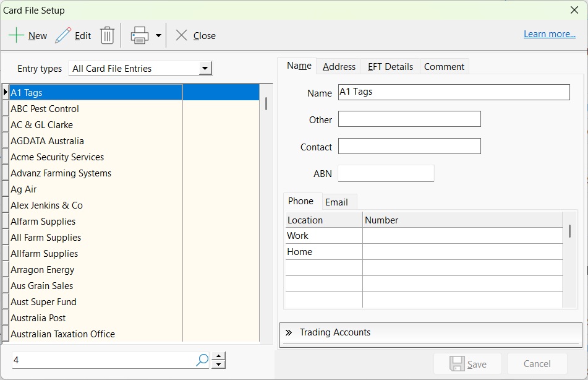Switch to the Address tab
588x380 pixels.
click(x=339, y=66)
